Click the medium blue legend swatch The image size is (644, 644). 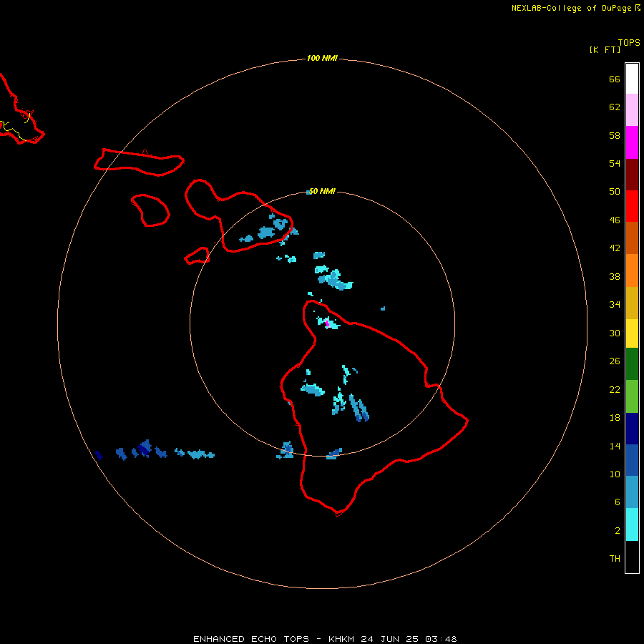pos(632,460)
